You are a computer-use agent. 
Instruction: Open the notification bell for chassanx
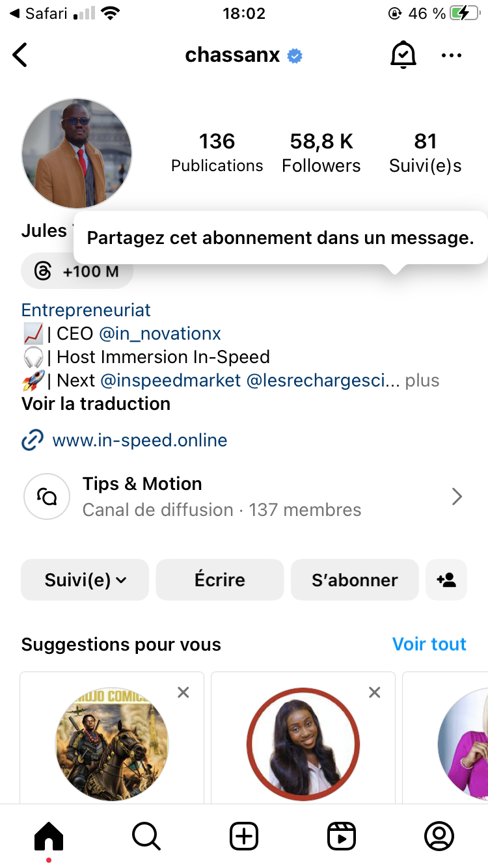pos(403,55)
